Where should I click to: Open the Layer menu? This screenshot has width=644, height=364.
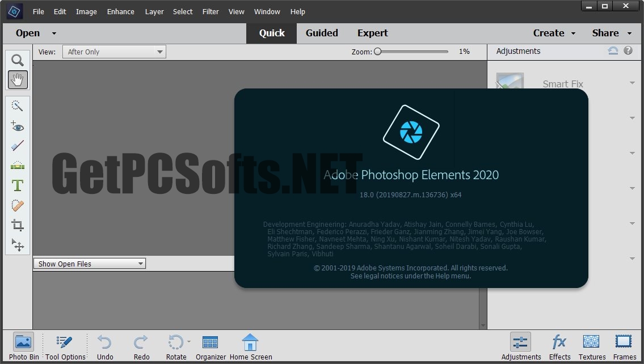point(154,11)
